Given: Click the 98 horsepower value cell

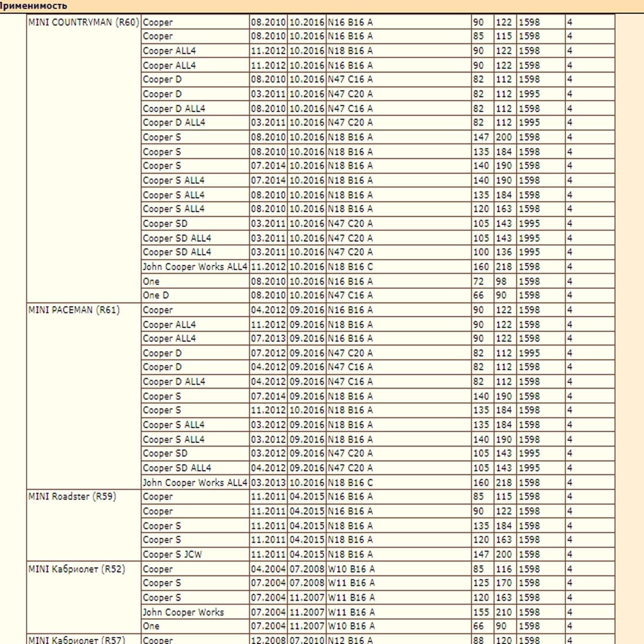Looking at the screenshot, I should tap(502, 281).
